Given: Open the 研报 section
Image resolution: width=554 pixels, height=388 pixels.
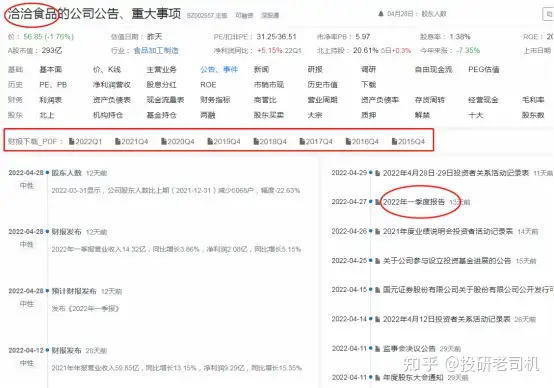Looking at the screenshot, I should [315, 70].
